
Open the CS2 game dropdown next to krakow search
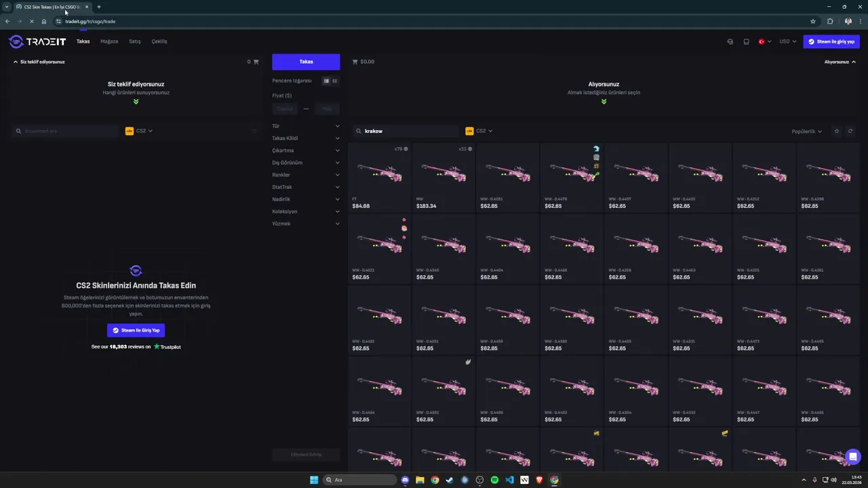[x=479, y=131]
